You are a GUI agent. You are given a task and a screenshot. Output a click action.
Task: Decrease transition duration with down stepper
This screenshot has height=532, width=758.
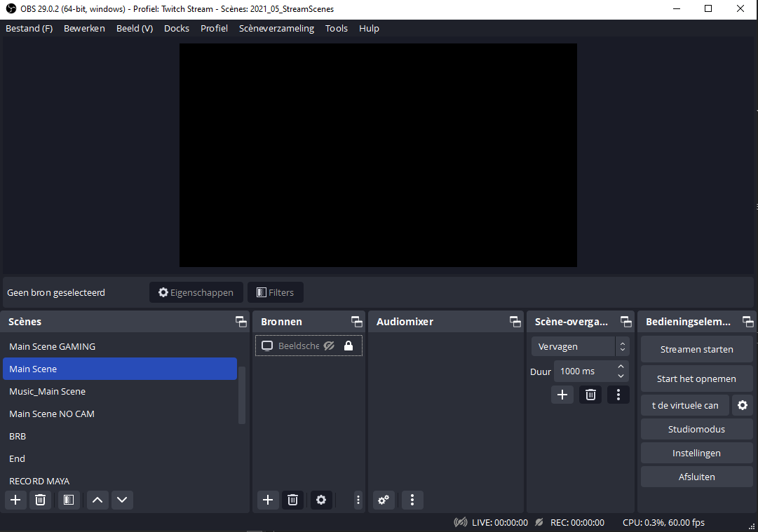[621, 376]
